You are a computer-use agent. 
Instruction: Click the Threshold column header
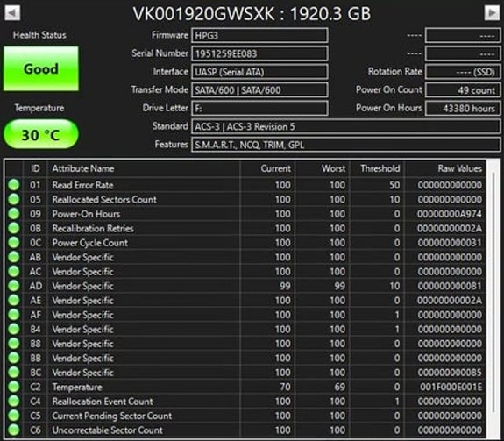coord(377,168)
